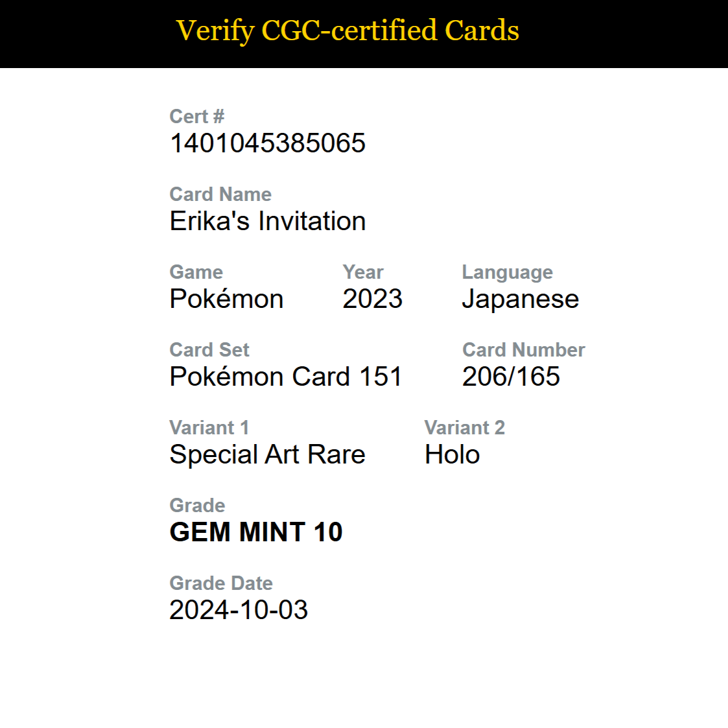Select the grade date 2024-10-03
This screenshot has width=728, height=728.
click(x=239, y=610)
